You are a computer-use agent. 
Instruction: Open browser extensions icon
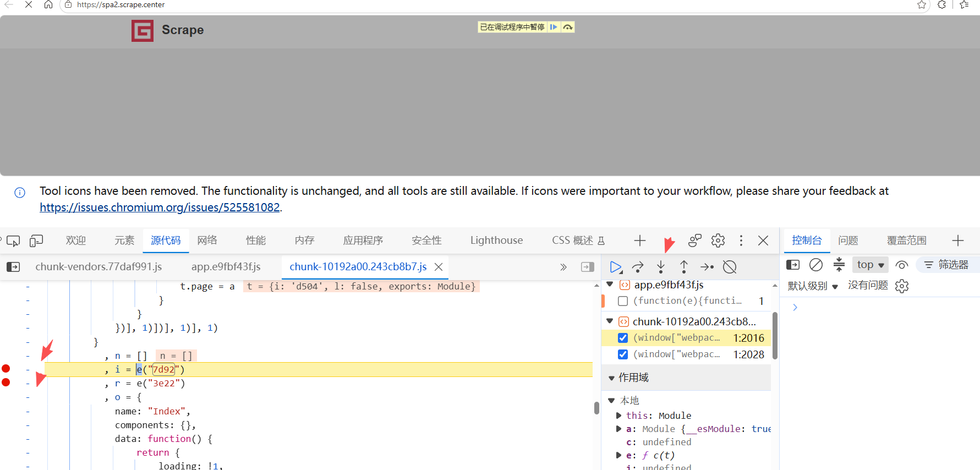click(x=941, y=4)
